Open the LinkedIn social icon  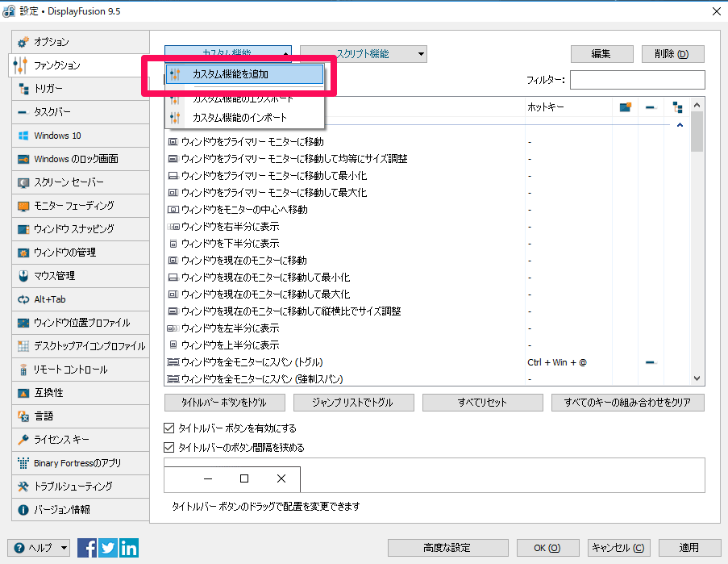tap(129, 548)
